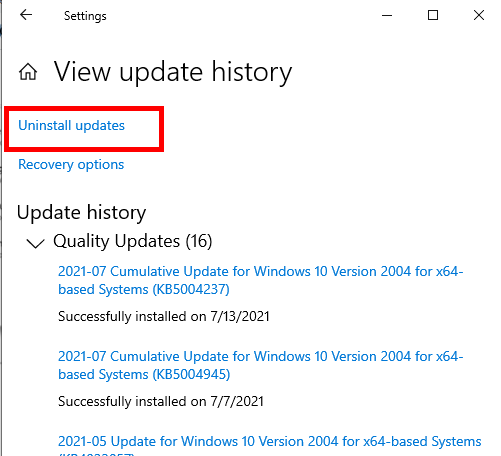Maximize the Settings window
This screenshot has height=456, width=501.
(433, 15)
